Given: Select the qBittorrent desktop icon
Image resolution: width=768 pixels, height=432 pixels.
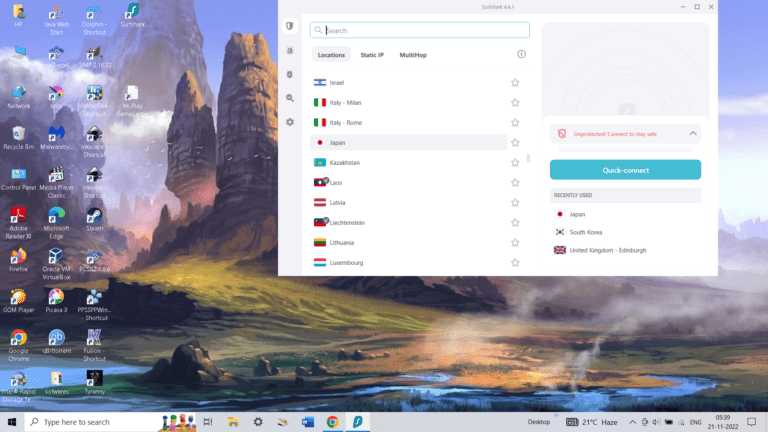Looking at the screenshot, I should point(56,342).
